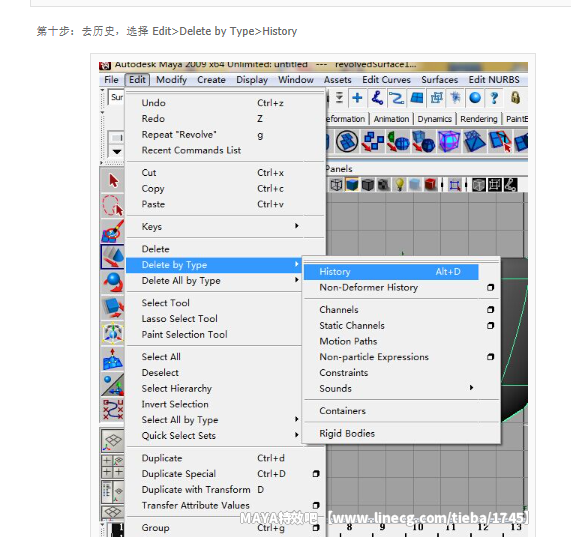Activate the Lasso select tool icon
Viewport: 571px width, 537px height.
113,206
